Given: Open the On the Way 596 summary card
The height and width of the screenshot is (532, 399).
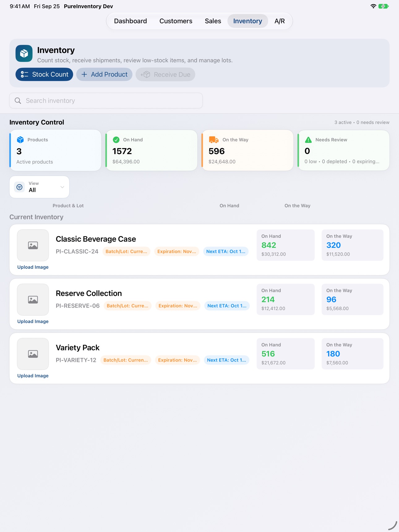Looking at the screenshot, I should tap(248, 150).
